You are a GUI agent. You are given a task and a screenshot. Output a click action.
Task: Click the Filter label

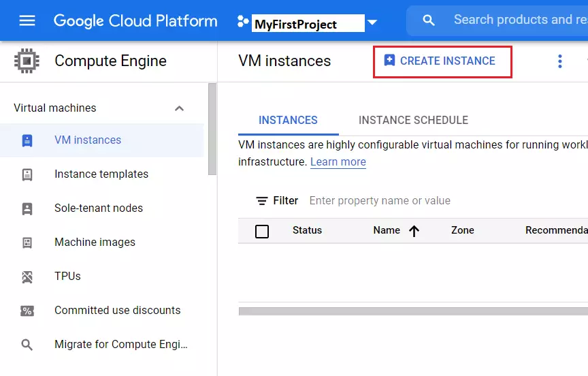(285, 201)
